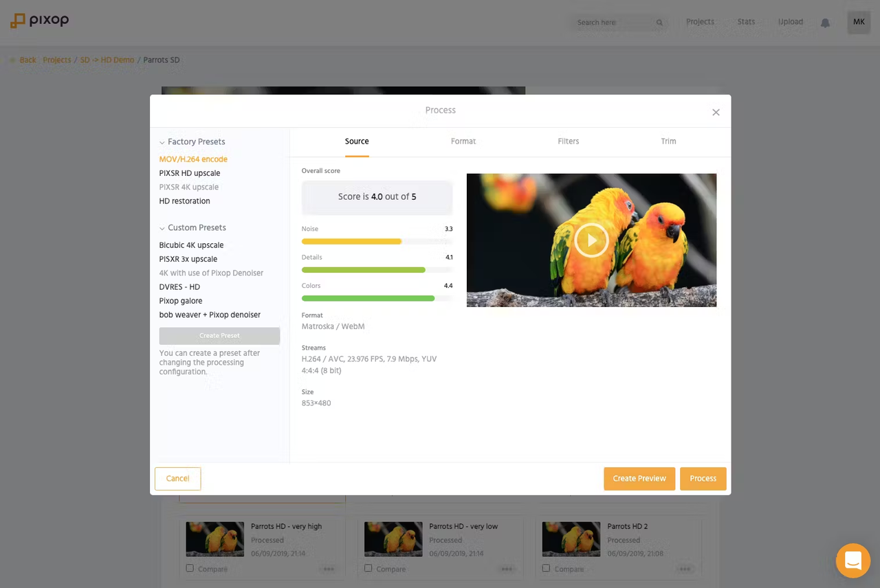Check Compare under Parrots HD - very low
This screenshot has width=880, height=588.
click(368, 568)
